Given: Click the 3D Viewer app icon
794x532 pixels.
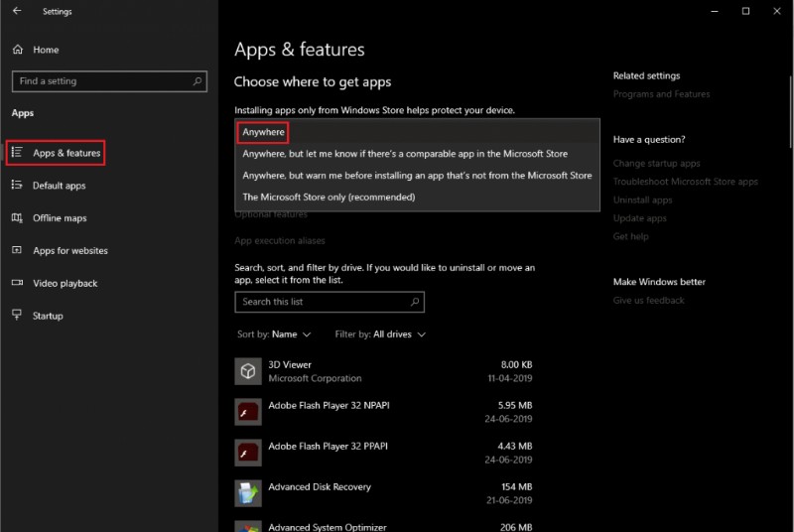Looking at the screenshot, I should point(248,371).
